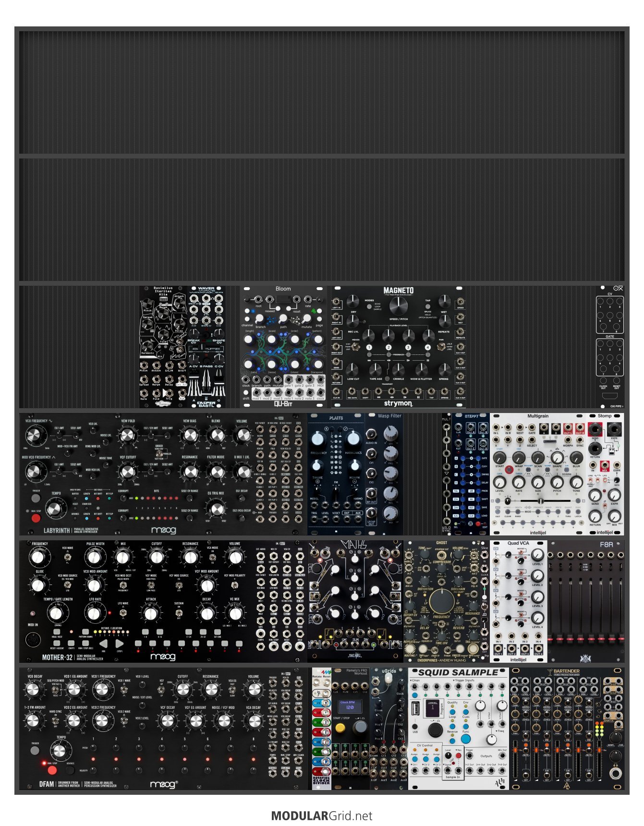Click the GLIDE knob on Mother-32

(38, 585)
